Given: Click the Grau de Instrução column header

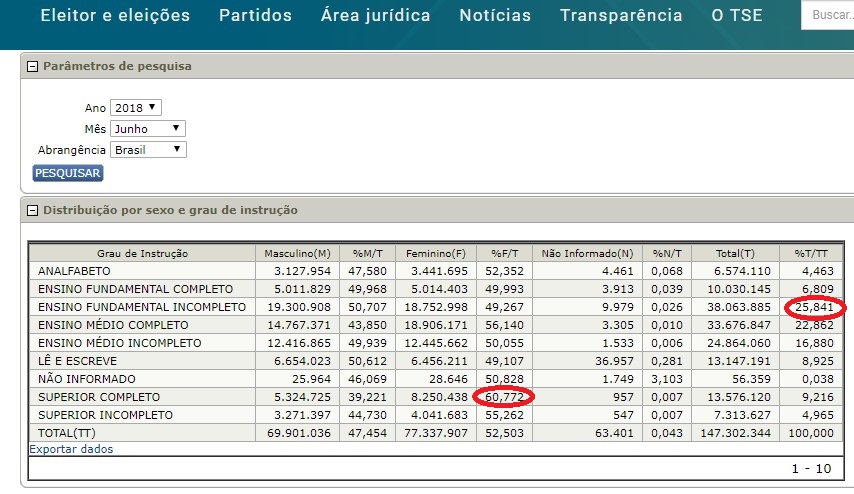Looking at the screenshot, I should [142, 253].
